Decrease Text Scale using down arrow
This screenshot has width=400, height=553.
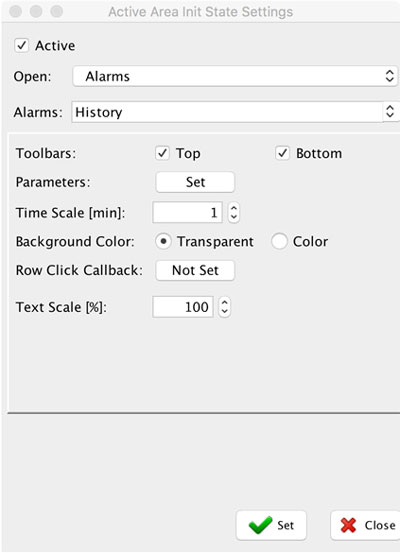[225, 311]
